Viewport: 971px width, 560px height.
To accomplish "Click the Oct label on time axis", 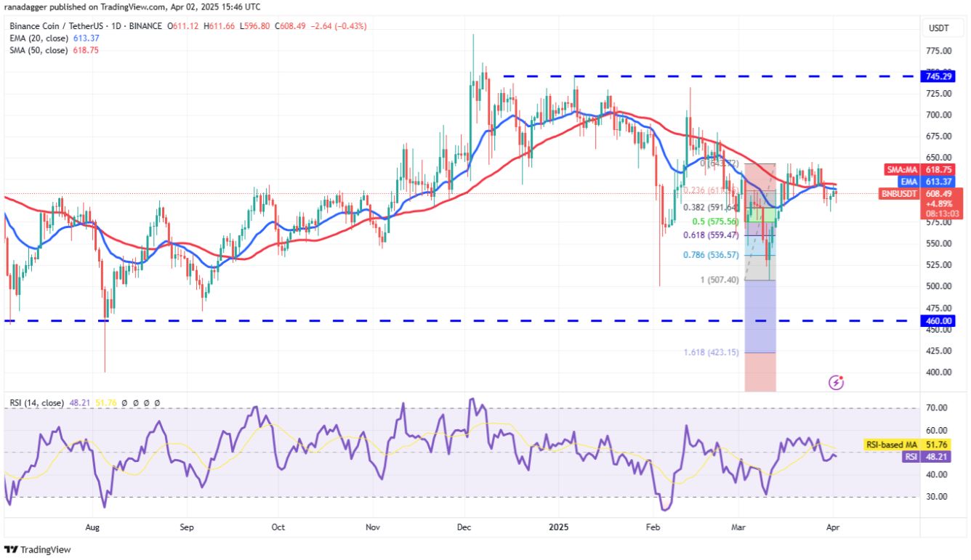I will coord(277,529).
